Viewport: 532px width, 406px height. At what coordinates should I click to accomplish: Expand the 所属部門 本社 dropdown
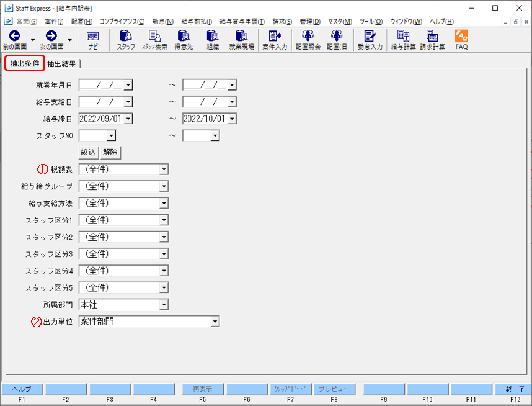tap(164, 305)
